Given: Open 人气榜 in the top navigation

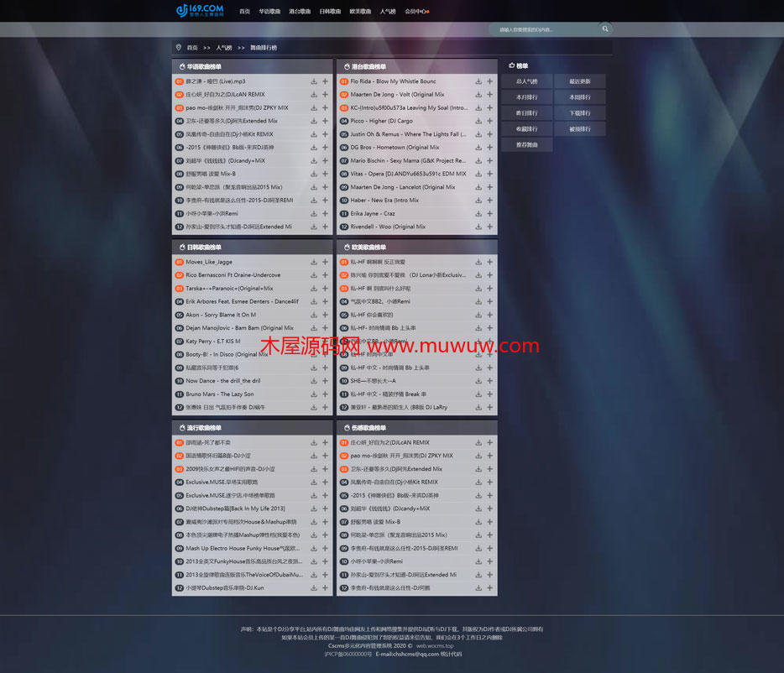Looking at the screenshot, I should point(387,12).
